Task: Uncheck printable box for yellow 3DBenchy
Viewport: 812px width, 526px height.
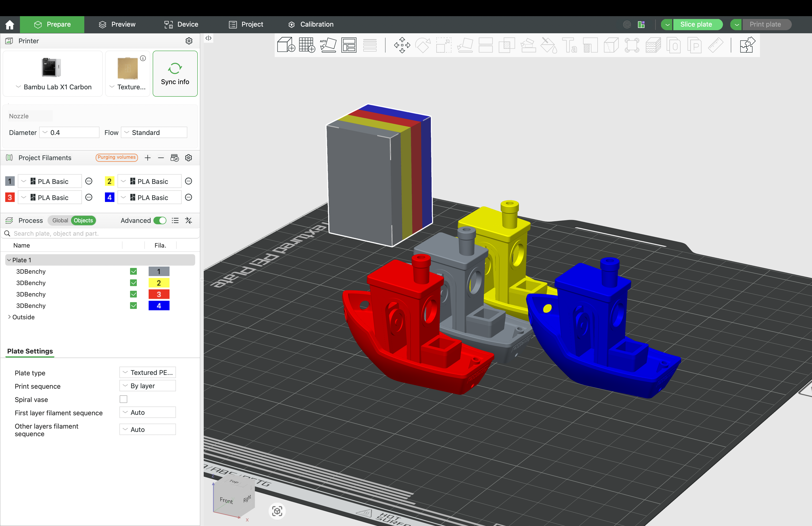Action: (133, 283)
